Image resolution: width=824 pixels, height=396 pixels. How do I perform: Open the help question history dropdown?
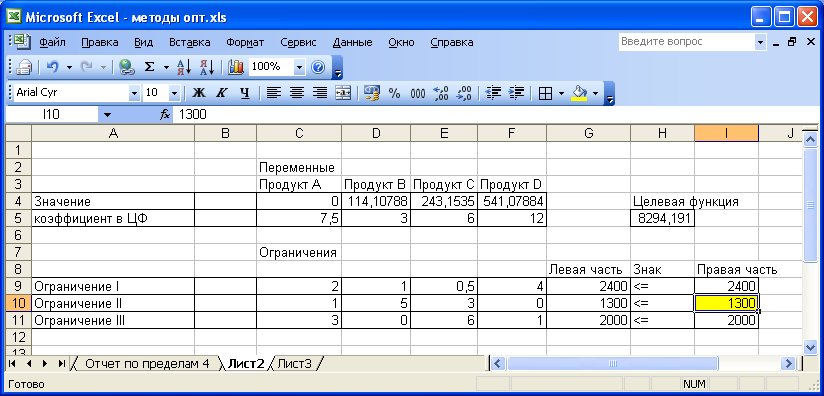pos(760,42)
